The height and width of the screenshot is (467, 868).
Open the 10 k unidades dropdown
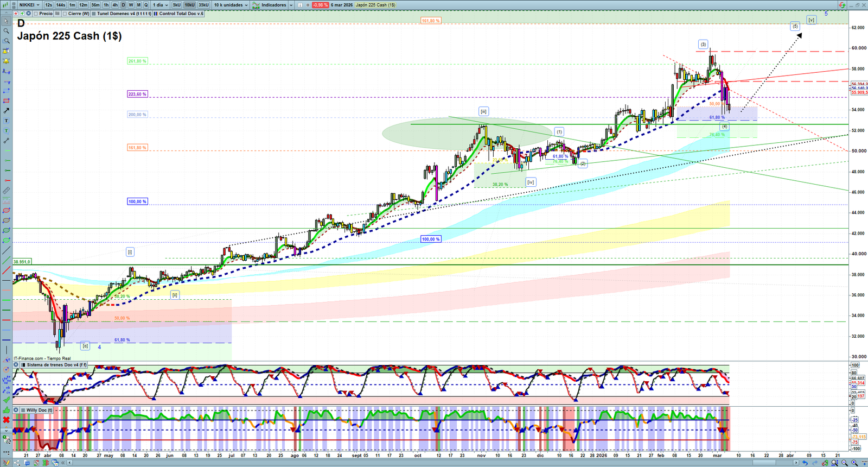231,5
